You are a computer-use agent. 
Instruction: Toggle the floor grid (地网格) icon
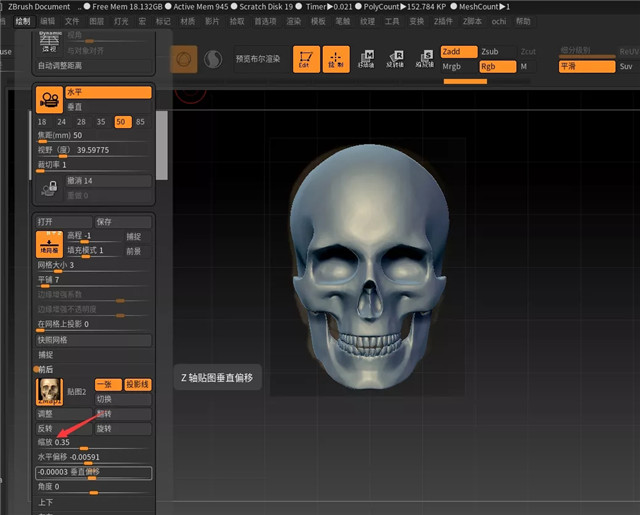pyautogui.click(x=49, y=244)
